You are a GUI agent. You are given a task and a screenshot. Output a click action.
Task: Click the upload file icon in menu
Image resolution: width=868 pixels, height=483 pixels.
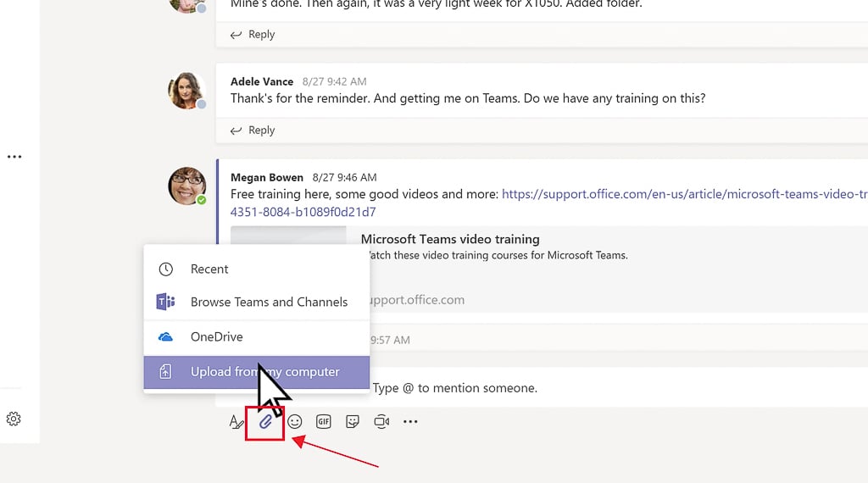(165, 371)
